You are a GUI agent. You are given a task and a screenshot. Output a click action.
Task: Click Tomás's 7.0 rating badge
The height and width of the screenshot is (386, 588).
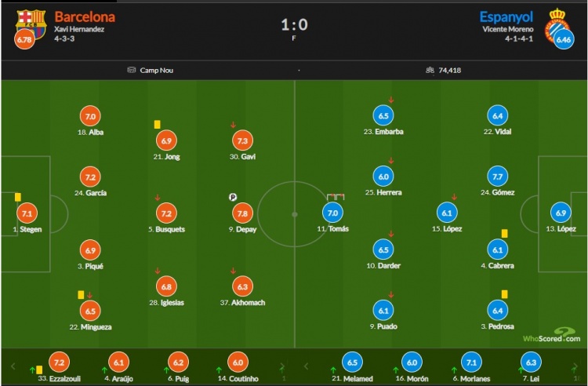click(x=332, y=213)
